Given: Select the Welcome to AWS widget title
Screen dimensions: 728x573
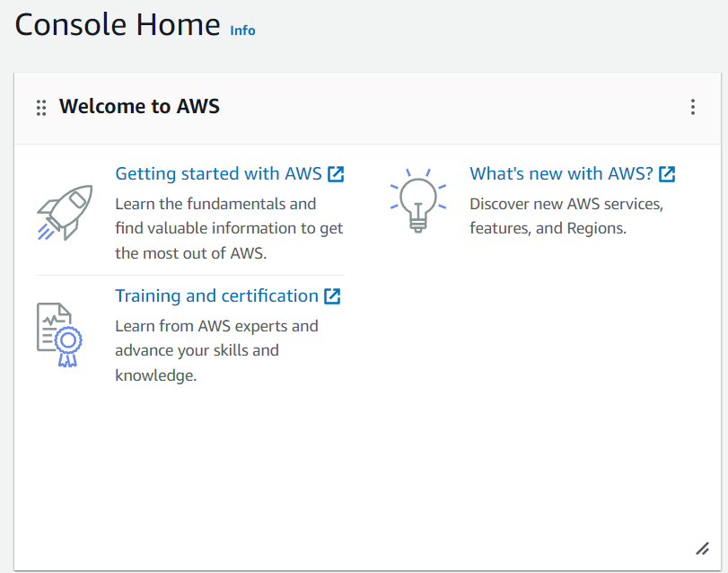Looking at the screenshot, I should 139,107.
